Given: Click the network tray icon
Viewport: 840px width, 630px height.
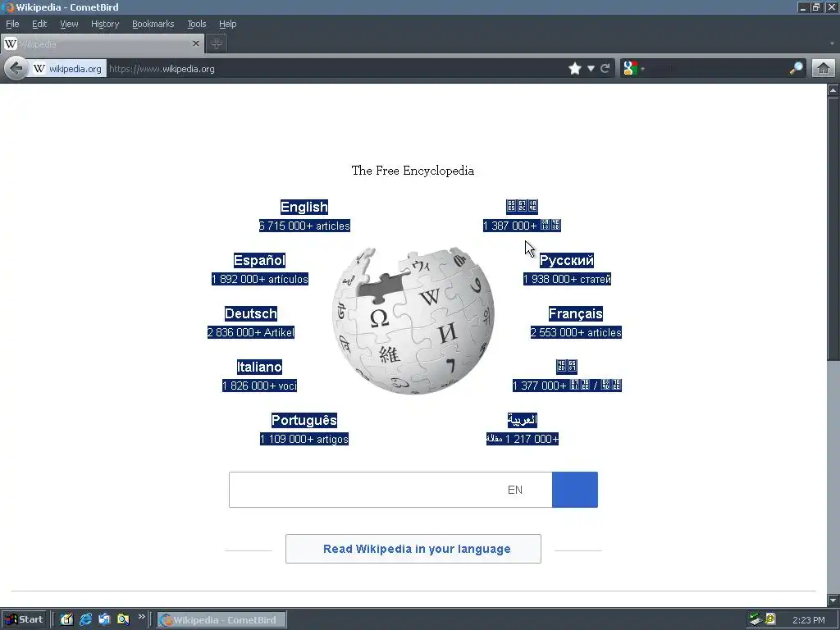Looking at the screenshot, I should 756,619.
